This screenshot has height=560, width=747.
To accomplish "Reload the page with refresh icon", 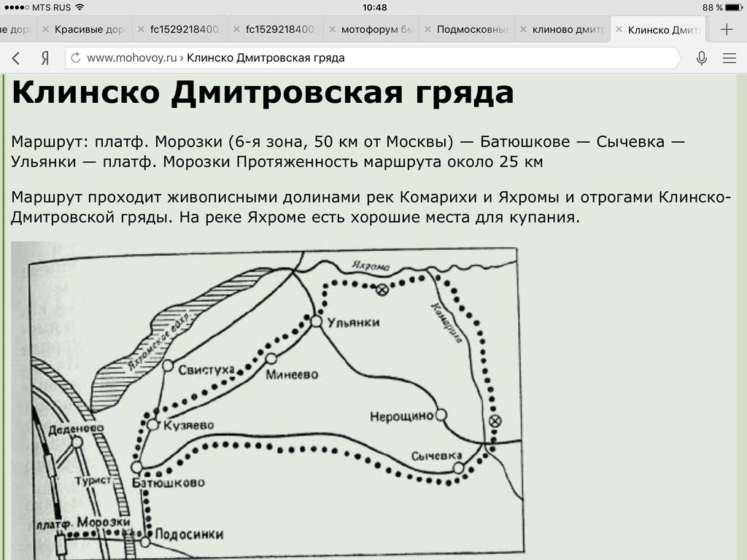I will coord(75,58).
